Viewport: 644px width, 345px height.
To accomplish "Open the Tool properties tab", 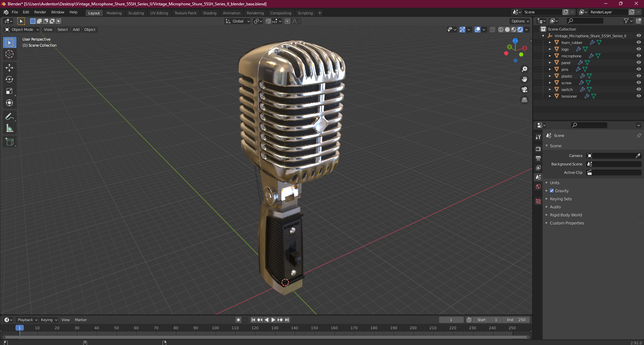I will point(538,137).
